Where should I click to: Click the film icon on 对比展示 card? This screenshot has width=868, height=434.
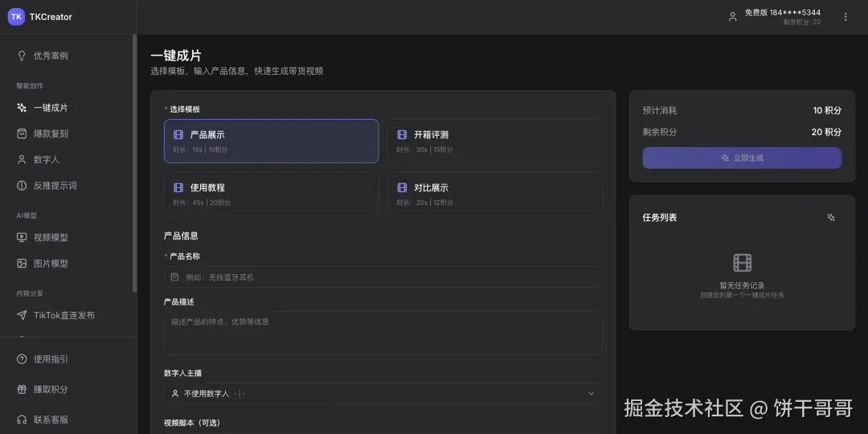[x=402, y=187]
